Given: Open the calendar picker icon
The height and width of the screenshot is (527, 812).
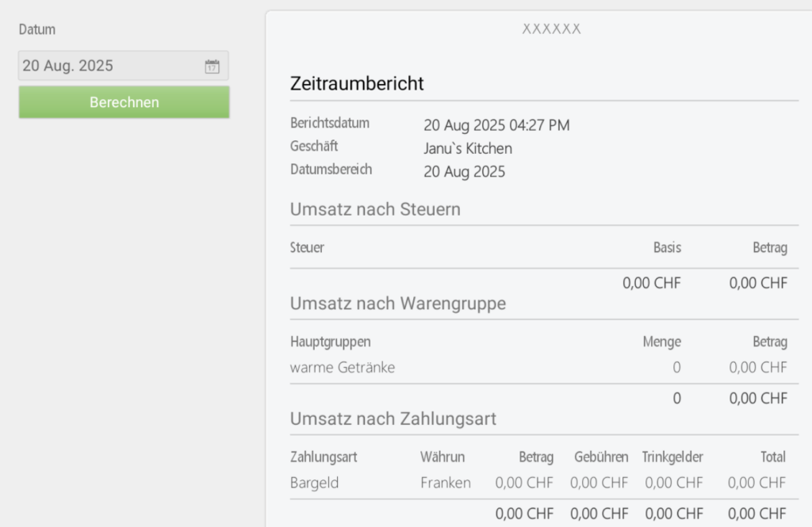Looking at the screenshot, I should pos(212,67).
